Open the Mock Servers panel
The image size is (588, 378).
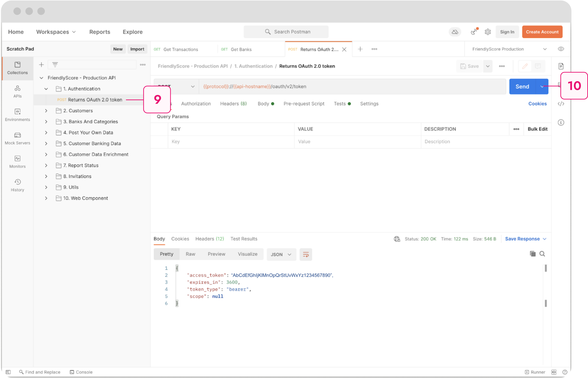[17, 138]
